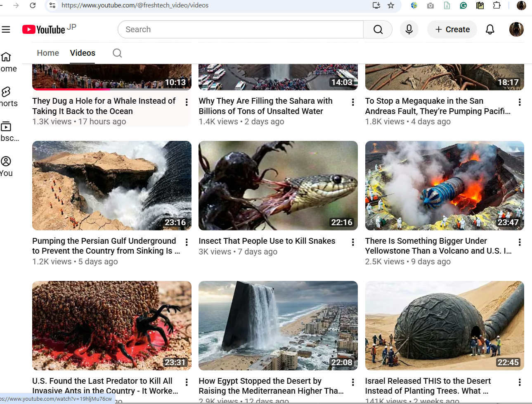Reload the page in the browser

(x=33, y=5)
